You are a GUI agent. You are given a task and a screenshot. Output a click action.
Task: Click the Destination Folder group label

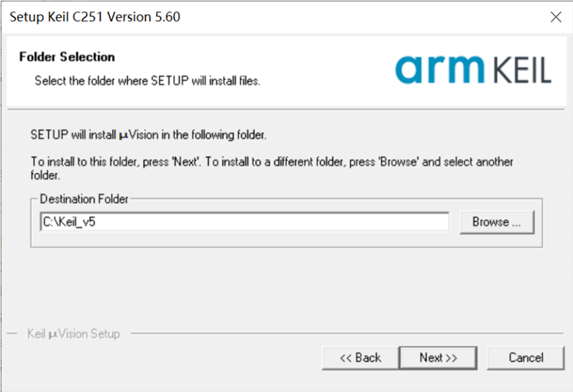pyautogui.click(x=84, y=199)
